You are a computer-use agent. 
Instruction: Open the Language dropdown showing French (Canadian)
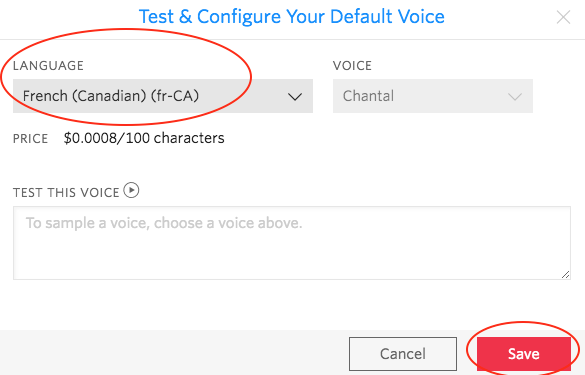coord(163,96)
